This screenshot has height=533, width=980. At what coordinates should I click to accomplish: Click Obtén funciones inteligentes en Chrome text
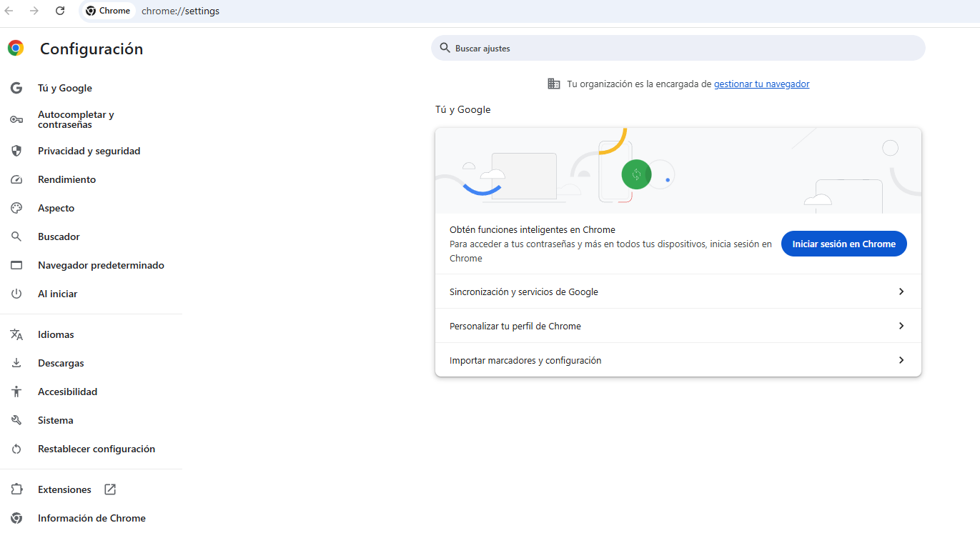point(533,229)
